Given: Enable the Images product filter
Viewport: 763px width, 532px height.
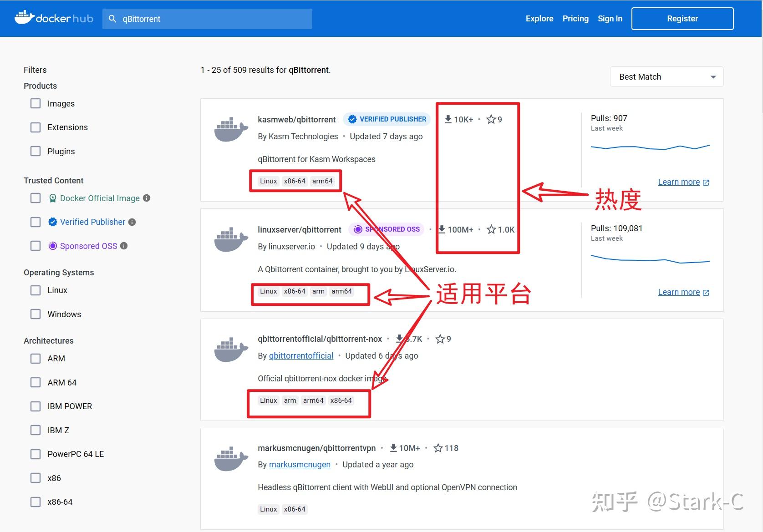Looking at the screenshot, I should point(36,103).
